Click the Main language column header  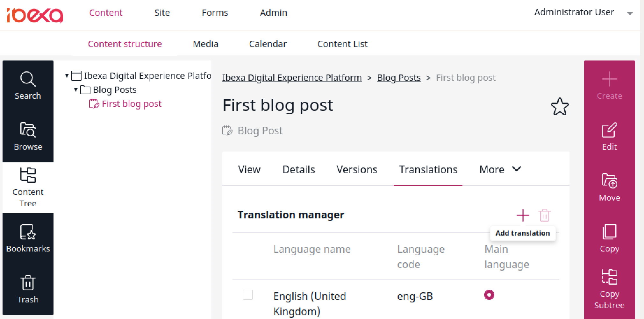[507, 257]
